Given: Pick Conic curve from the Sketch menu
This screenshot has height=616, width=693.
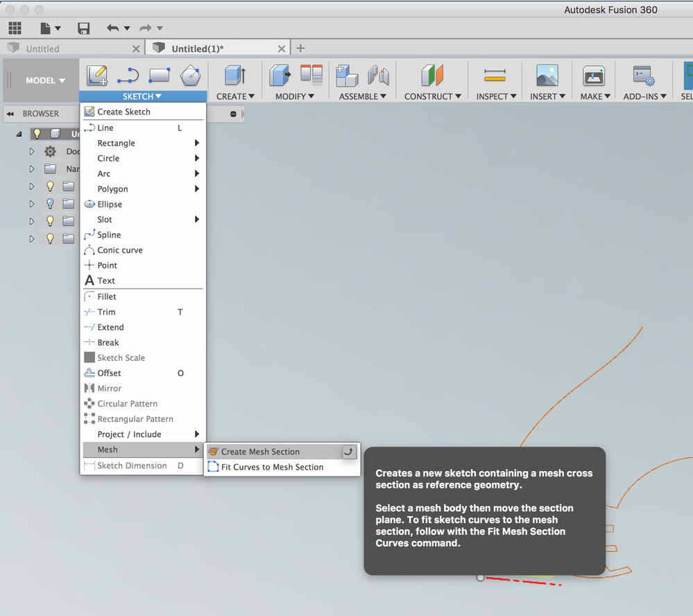Looking at the screenshot, I should coord(143,250).
